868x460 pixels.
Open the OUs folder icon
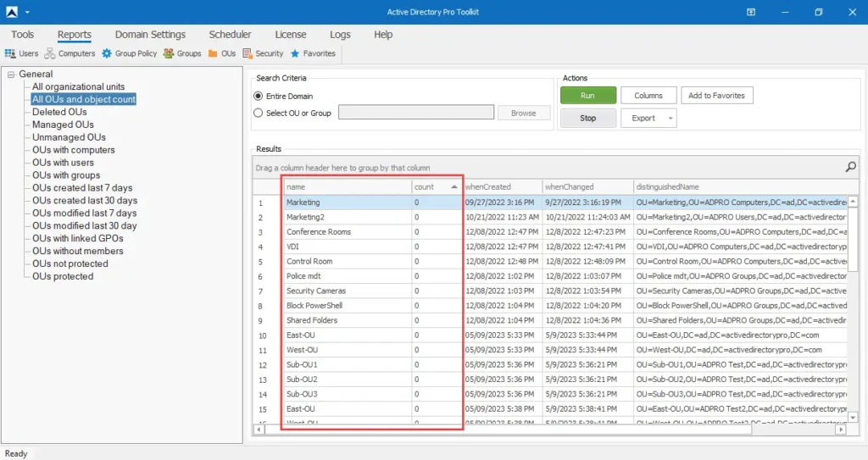pos(213,53)
